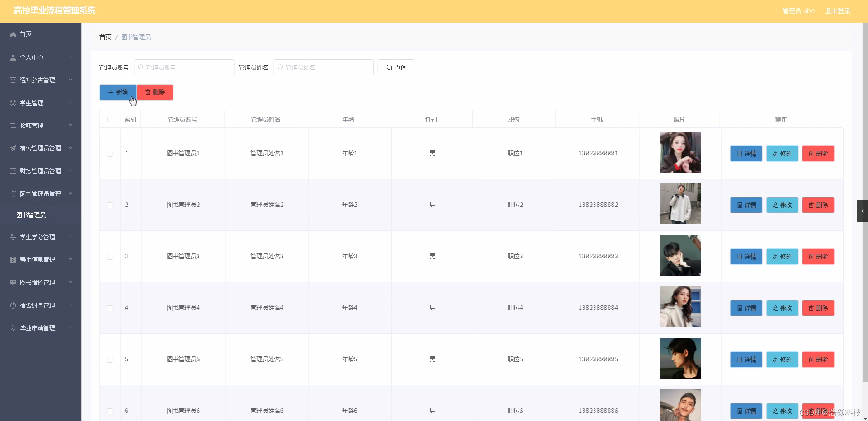
Task: Click 删除 button for 图书管理员3
Action: point(818,257)
